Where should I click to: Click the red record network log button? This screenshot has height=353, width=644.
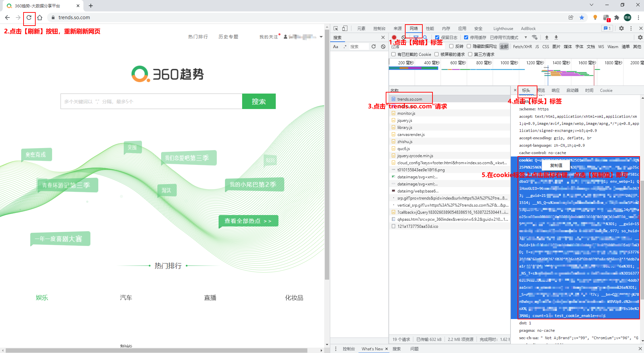[x=394, y=37]
